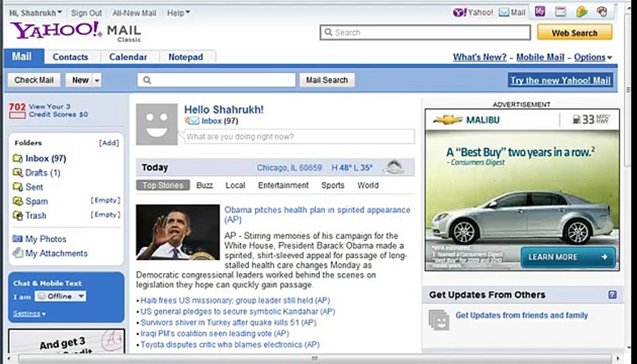
Task: Click the magnifier icon in web search box
Action: (x=329, y=32)
